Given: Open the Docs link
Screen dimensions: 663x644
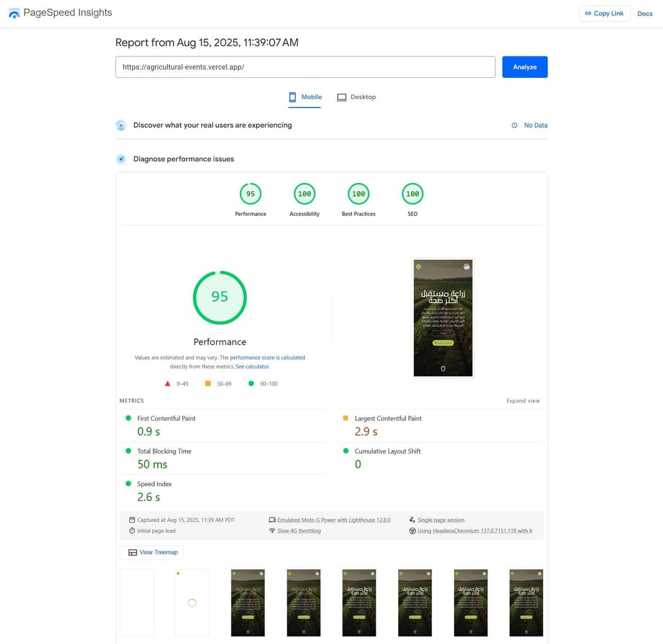Looking at the screenshot, I should [x=645, y=14].
